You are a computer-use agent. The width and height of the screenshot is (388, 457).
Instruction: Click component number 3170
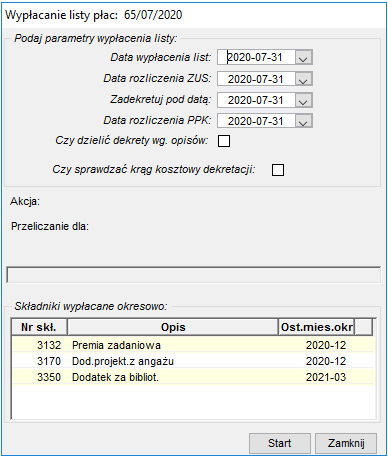[x=49, y=361]
